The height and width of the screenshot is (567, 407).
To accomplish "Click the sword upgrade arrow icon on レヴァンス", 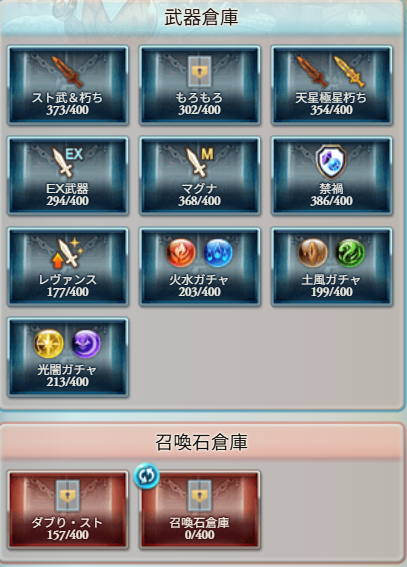I will pyautogui.click(x=68, y=253).
